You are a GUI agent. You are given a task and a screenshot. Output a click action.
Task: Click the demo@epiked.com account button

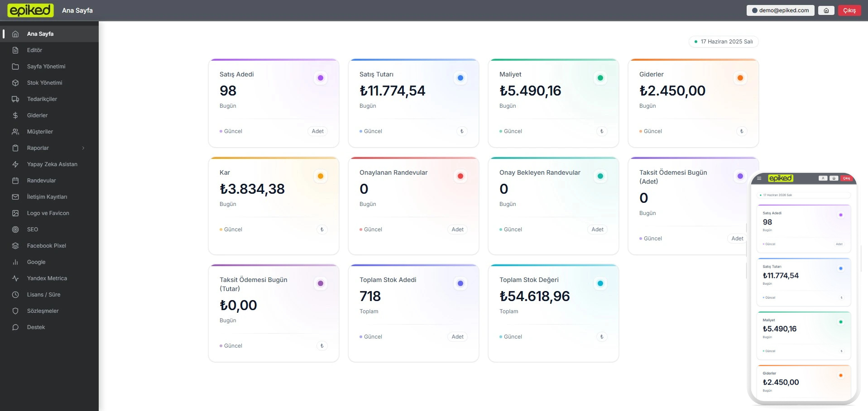[x=780, y=10]
